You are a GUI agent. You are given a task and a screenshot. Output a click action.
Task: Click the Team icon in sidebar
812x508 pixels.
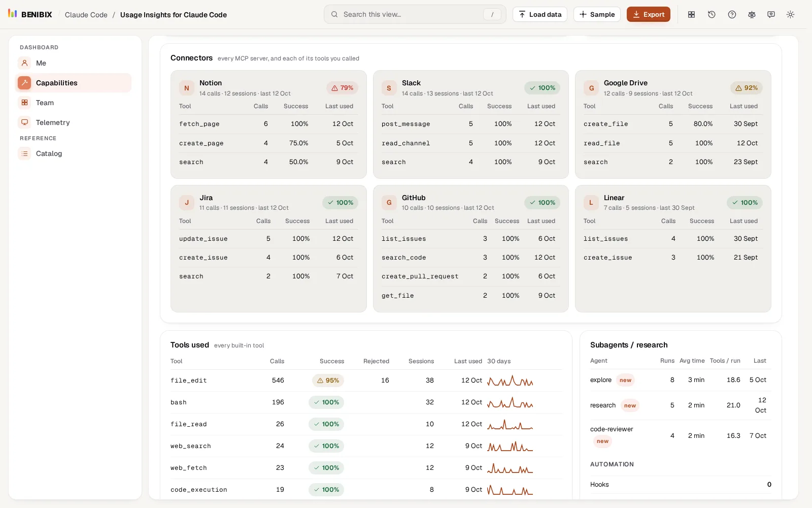coord(24,103)
